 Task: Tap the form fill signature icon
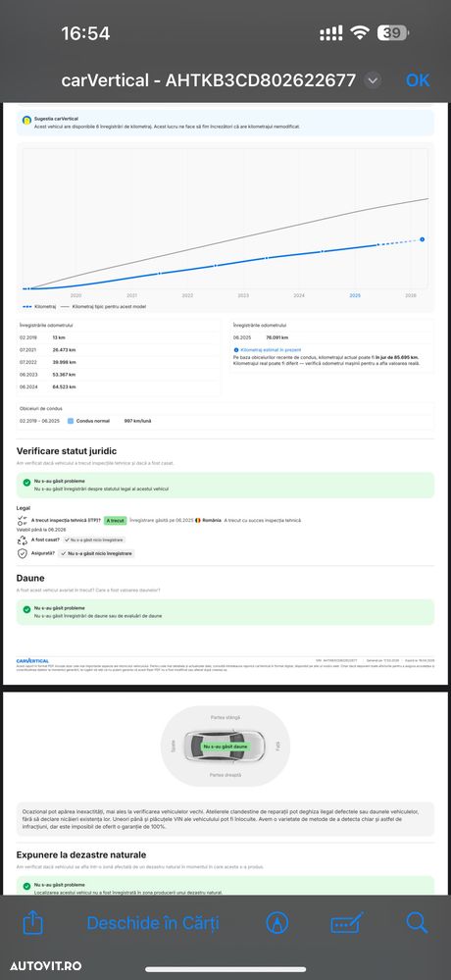(x=347, y=923)
